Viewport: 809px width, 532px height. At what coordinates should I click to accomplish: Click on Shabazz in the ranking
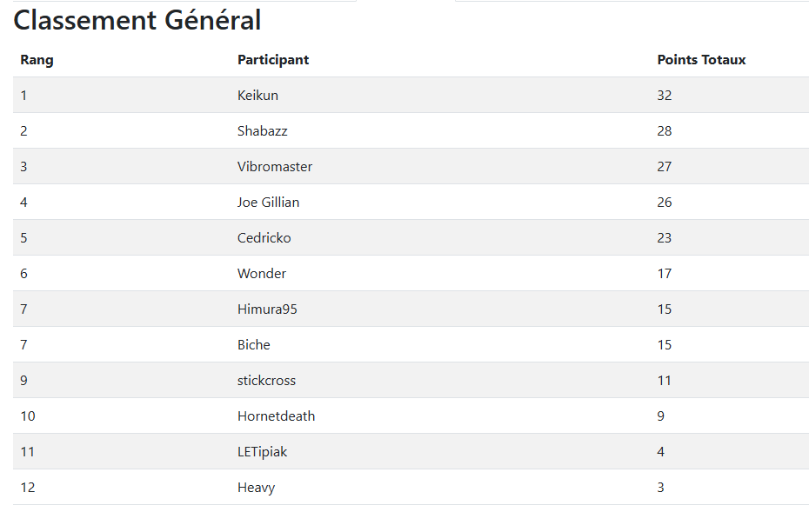coord(262,131)
